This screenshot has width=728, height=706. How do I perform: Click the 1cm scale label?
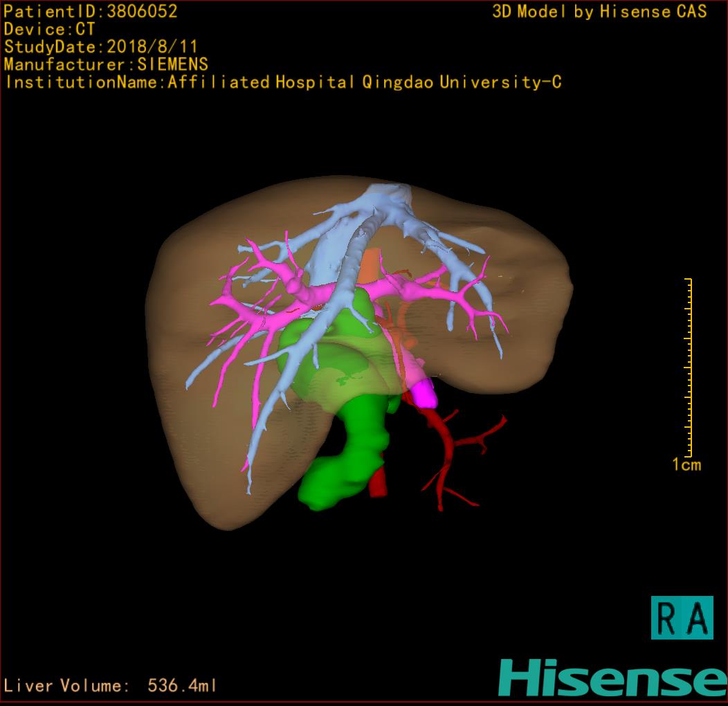(686, 464)
